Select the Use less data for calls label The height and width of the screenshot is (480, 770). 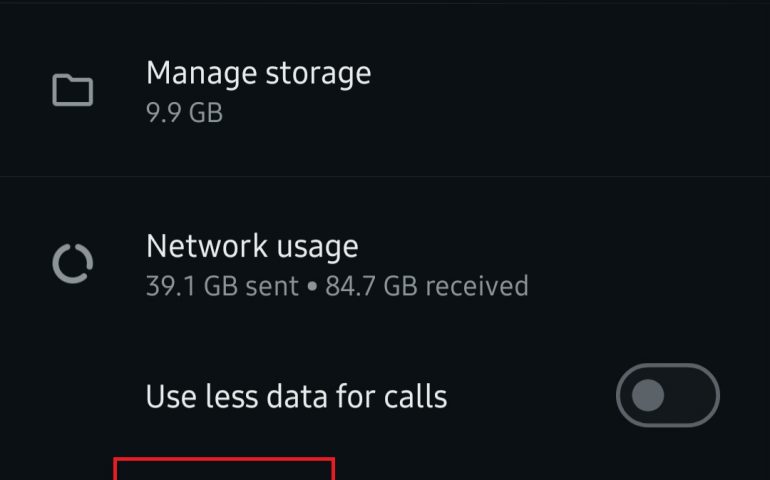pos(296,397)
